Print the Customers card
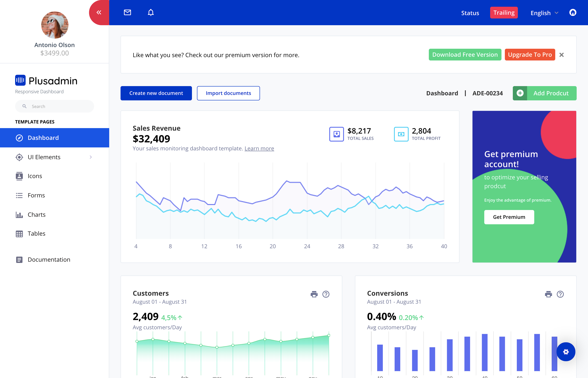The height and width of the screenshot is (378, 588). click(314, 294)
